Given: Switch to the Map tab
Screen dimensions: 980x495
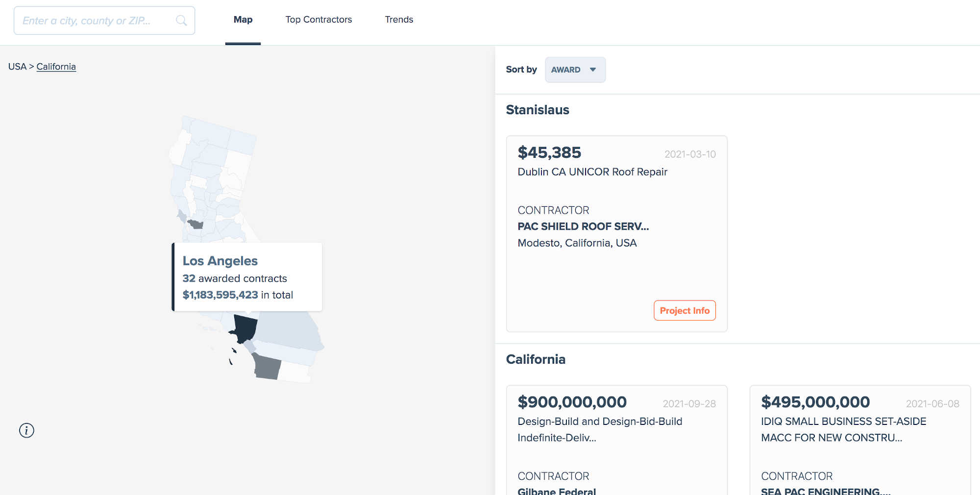Looking at the screenshot, I should pyautogui.click(x=243, y=20).
